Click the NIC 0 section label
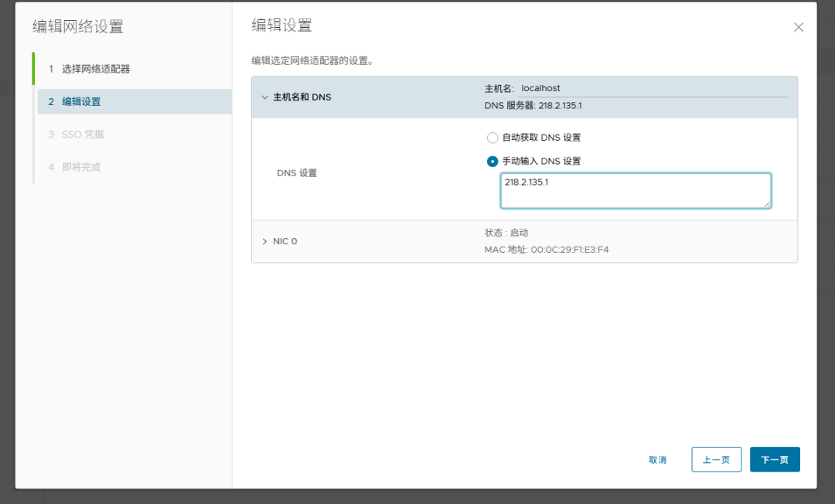This screenshot has width=835, height=504. click(285, 242)
